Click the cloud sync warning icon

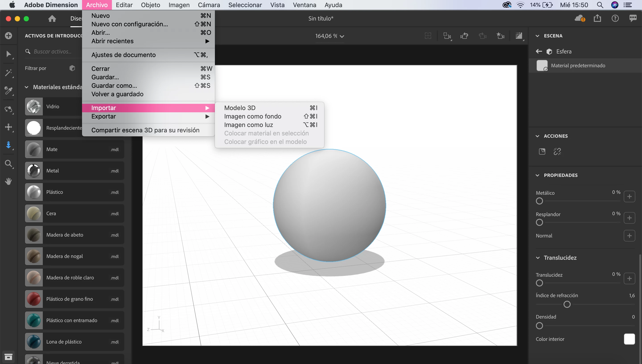pos(580,18)
